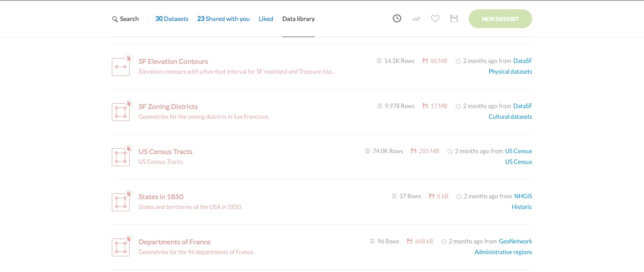
Task: Click clock icon in SF Elevation Contours row
Action: pyautogui.click(x=458, y=61)
